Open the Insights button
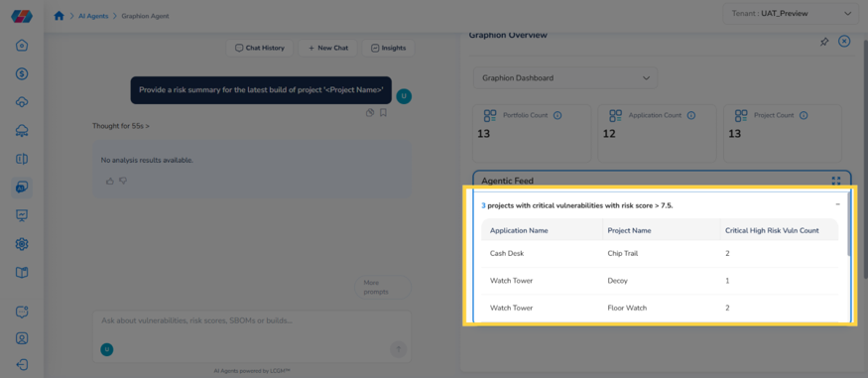 (x=388, y=48)
